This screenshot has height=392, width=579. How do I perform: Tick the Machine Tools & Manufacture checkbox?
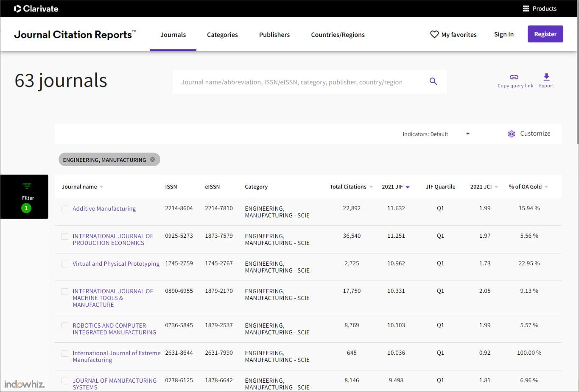point(65,292)
